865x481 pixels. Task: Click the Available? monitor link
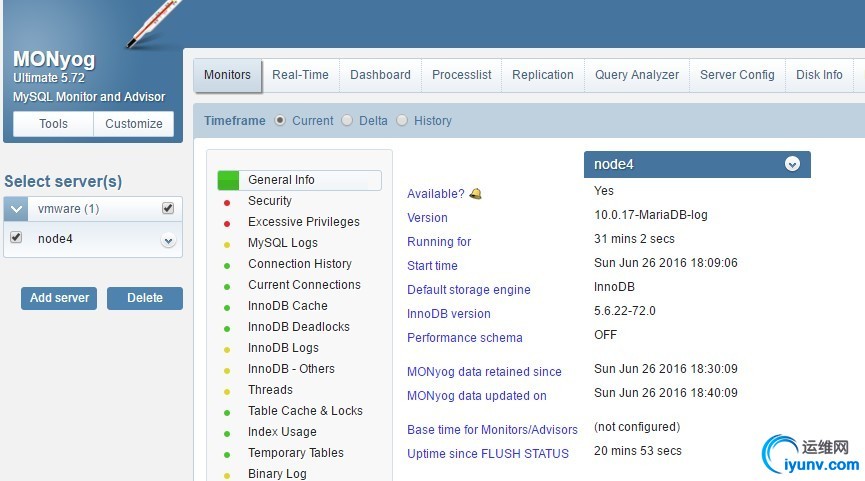[436, 194]
